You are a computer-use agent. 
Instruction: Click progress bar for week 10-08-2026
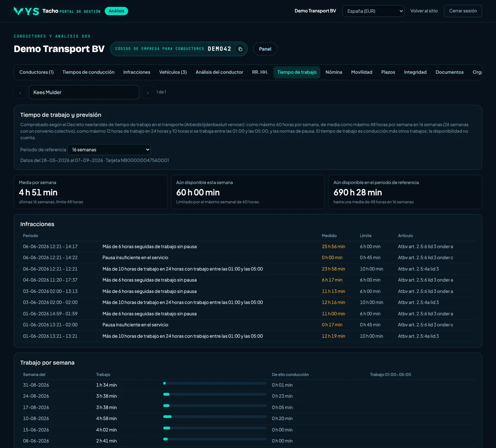(x=215, y=417)
